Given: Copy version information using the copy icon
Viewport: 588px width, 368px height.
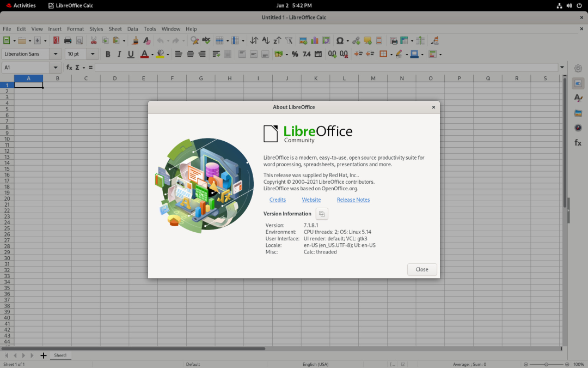Looking at the screenshot, I should tap(322, 214).
